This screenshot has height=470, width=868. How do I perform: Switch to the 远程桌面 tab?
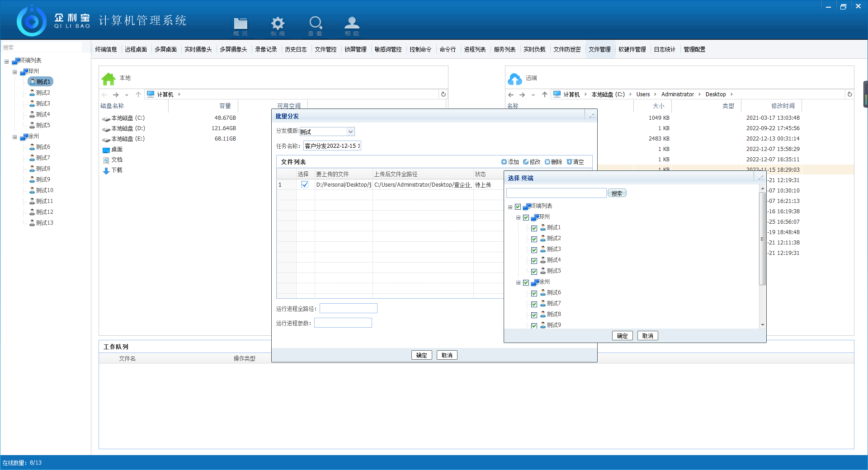pos(136,49)
